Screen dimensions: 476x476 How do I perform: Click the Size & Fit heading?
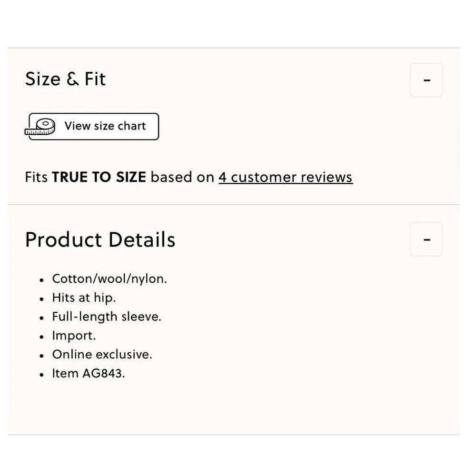(x=65, y=79)
